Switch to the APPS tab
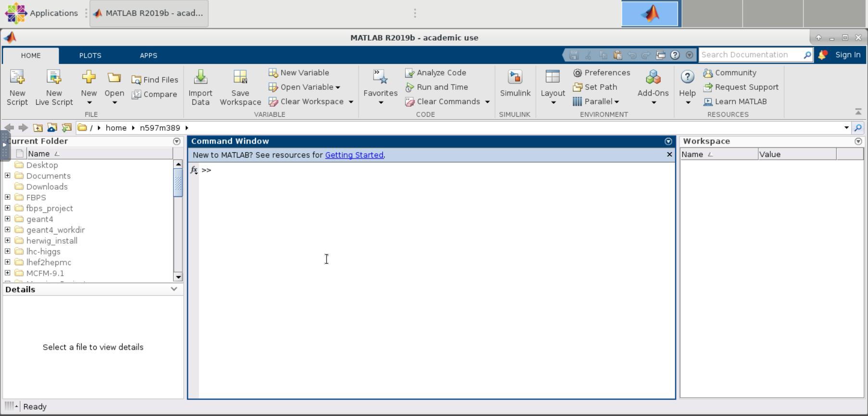 (149, 56)
